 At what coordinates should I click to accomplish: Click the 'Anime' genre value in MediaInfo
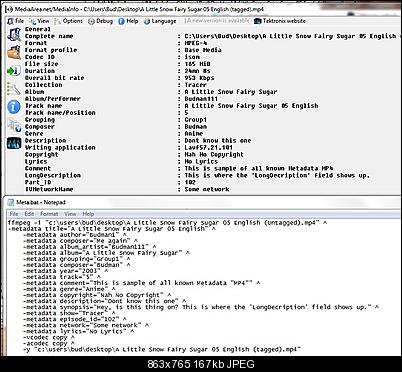(x=194, y=134)
